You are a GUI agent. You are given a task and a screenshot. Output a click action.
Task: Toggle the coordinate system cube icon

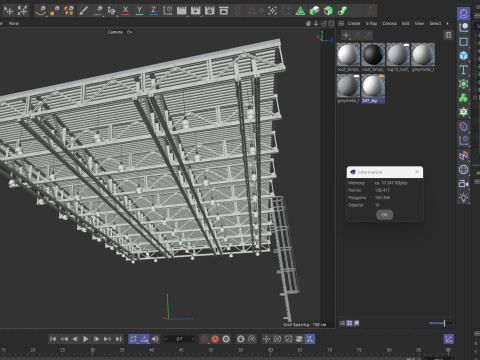point(167,11)
